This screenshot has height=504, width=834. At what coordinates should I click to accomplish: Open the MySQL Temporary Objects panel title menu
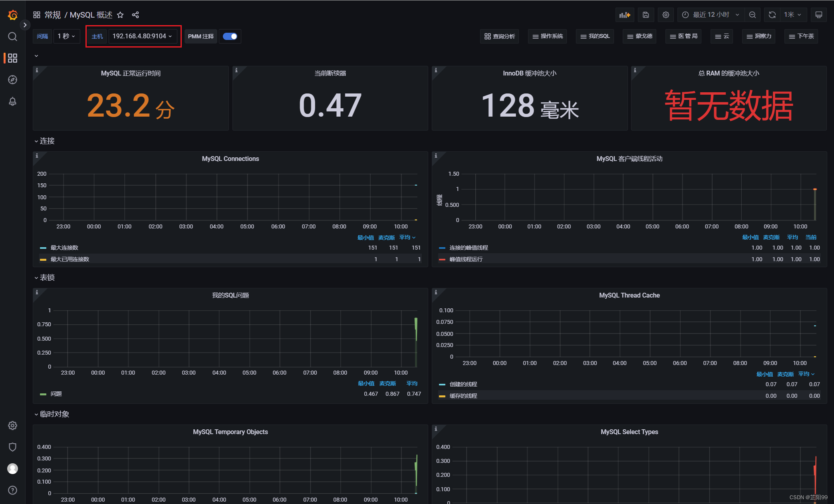click(230, 432)
